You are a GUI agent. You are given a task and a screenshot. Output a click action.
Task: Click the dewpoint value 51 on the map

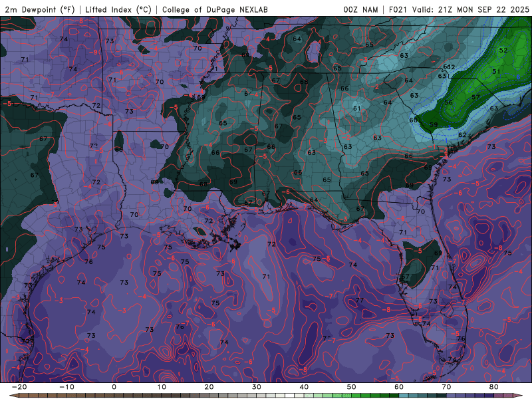[x=496, y=72]
